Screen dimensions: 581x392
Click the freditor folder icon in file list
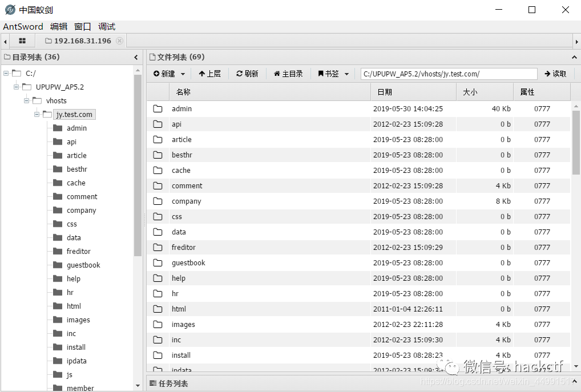[158, 248]
